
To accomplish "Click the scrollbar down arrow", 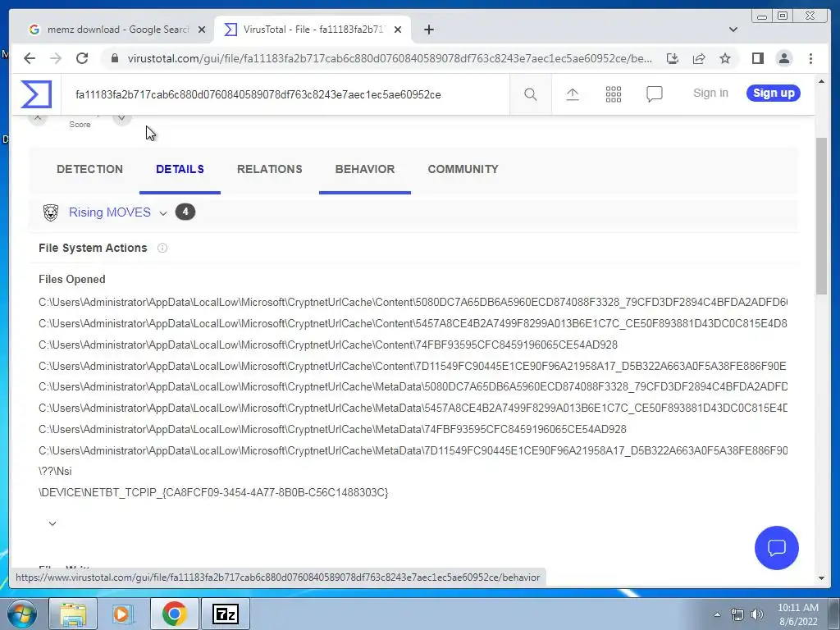I will click(x=822, y=578).
